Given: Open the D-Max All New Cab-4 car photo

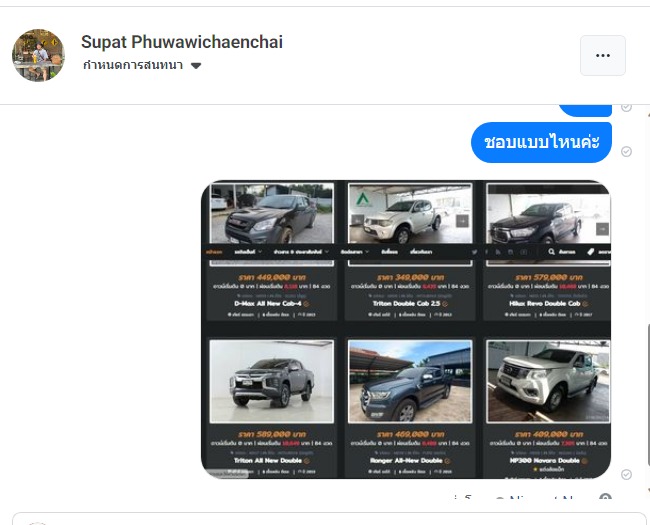Looking at the screenshot, I should pyautogui.click(x=272, y=213).
